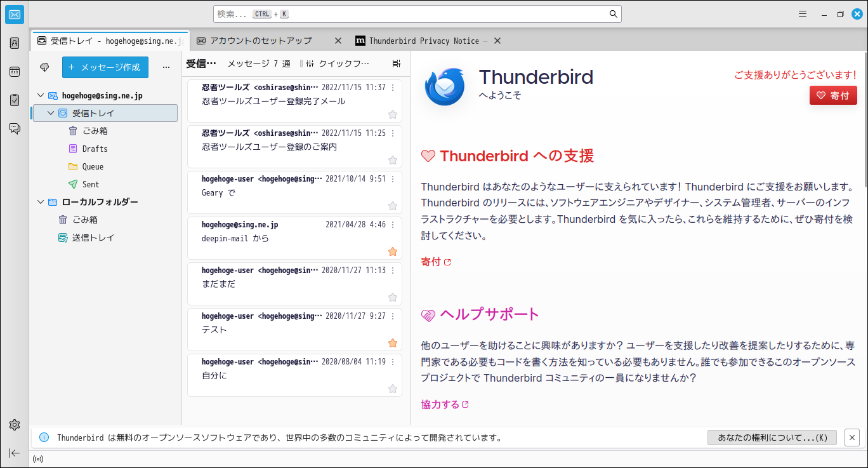Click the メッセージ作成 button
The height and width of the screenshot is (468, 868).
105,67
